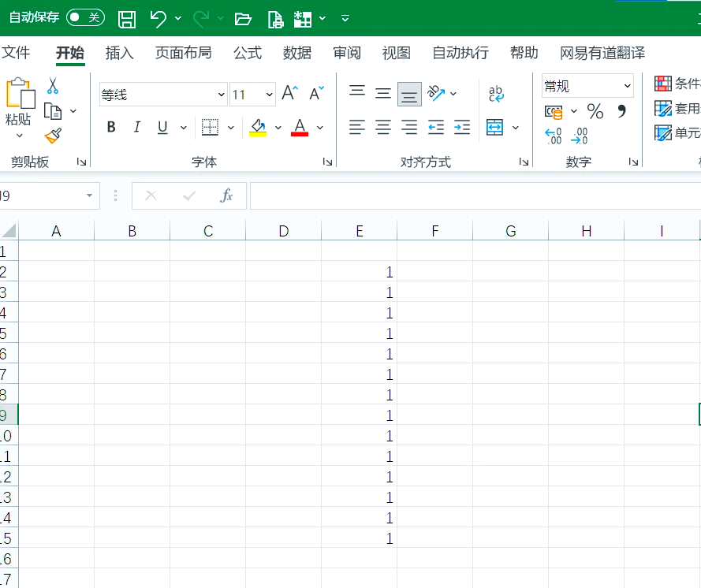Click into the formula bar
The image size is (701, 588).
[x=475, y=195]
